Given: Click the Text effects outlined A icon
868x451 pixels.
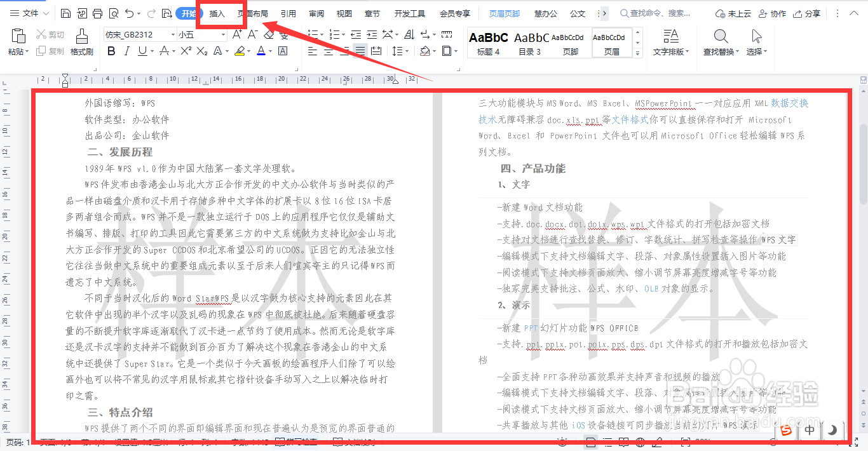Looking at the screenshot, I should pos(218,51).
